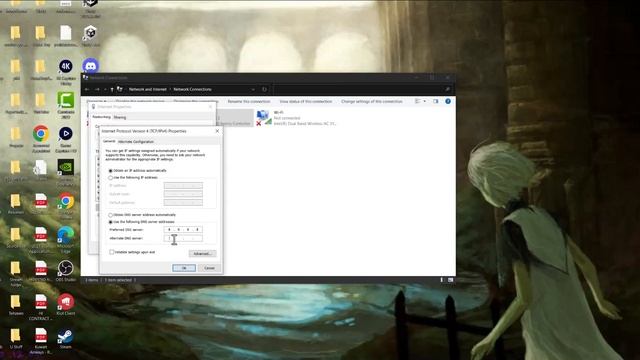Screen dimensions: 640x360
Task: Select the Wi-Fi network adapter icon
Action: (264, 118)
